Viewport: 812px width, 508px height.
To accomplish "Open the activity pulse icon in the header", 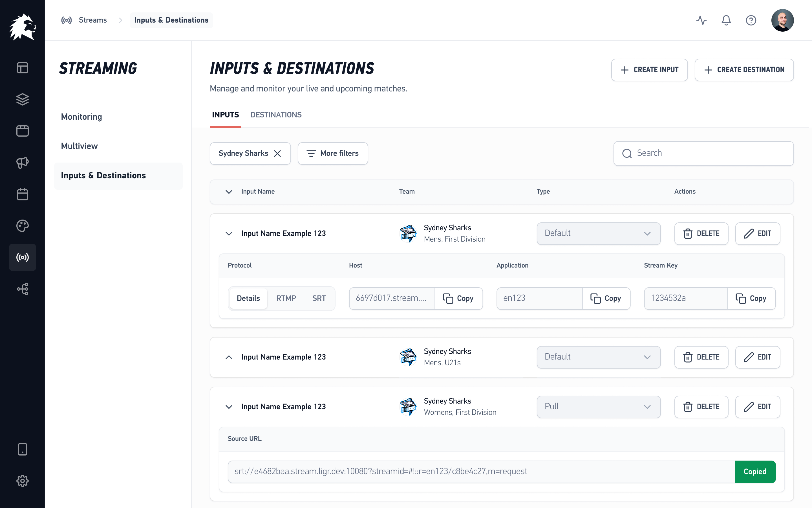I will [701, 20].
